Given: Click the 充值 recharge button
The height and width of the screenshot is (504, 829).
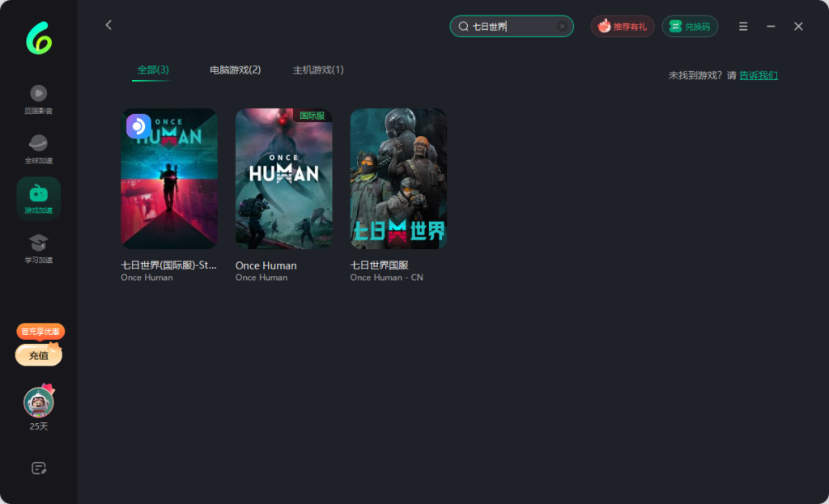Looking at the screenshot, I should (38, 355).
